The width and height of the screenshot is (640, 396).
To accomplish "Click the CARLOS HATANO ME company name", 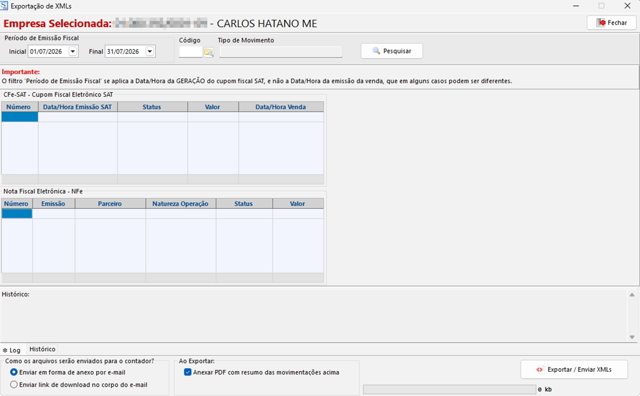I will pos(267,24).
